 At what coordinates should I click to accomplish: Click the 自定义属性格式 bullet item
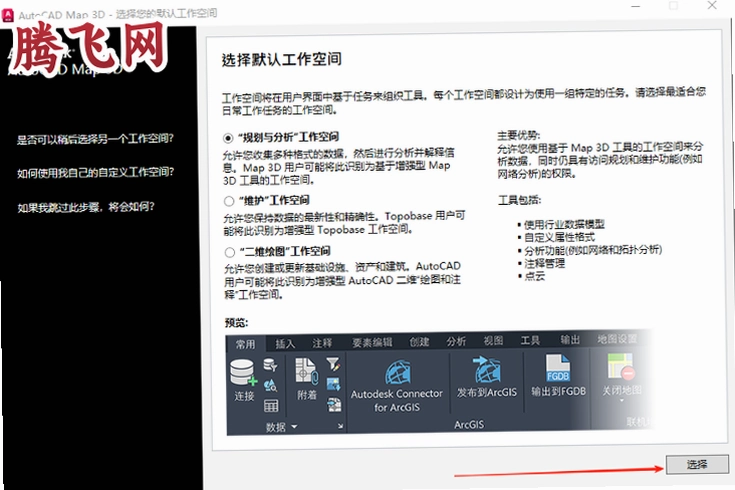coord(559,237)
